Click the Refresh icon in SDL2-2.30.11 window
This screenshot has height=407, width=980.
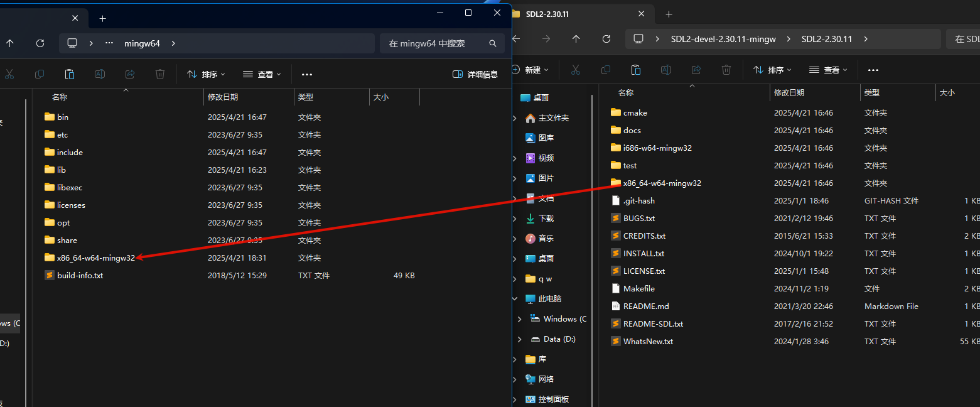pos(606,39)
